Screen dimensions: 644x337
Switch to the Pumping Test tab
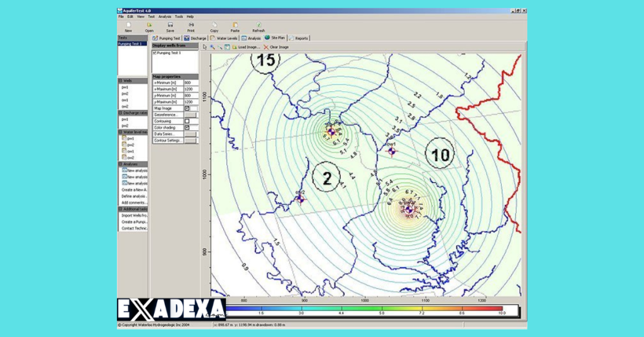coord(166,38)
